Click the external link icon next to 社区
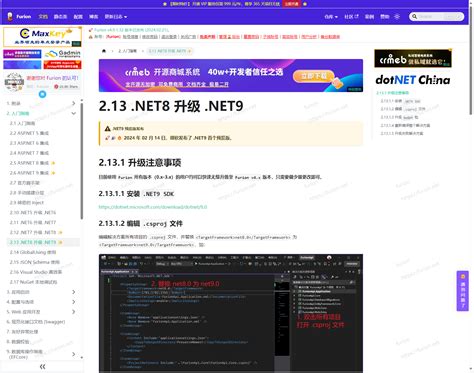 [x=356, y=16]
